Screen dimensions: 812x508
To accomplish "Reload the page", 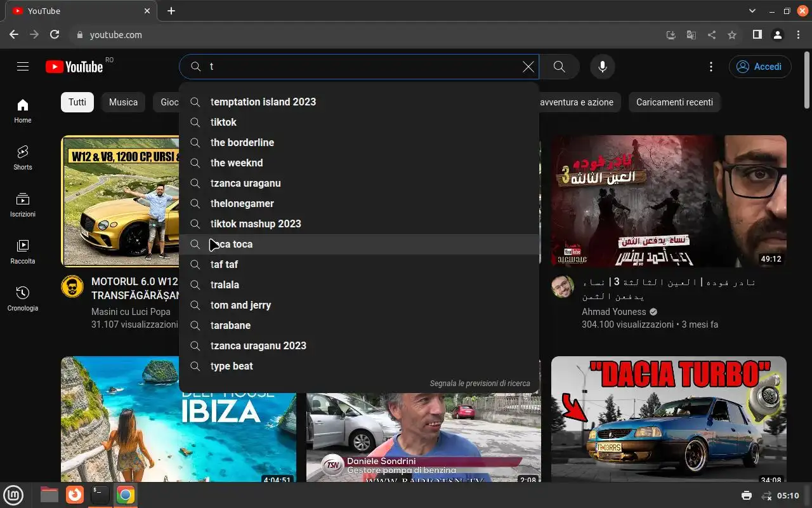I will coord(55,35).
